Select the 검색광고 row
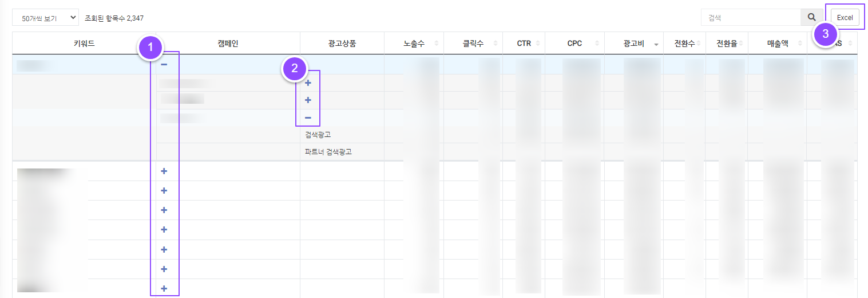This screenshot has width=868, height=298. (318, 135)
